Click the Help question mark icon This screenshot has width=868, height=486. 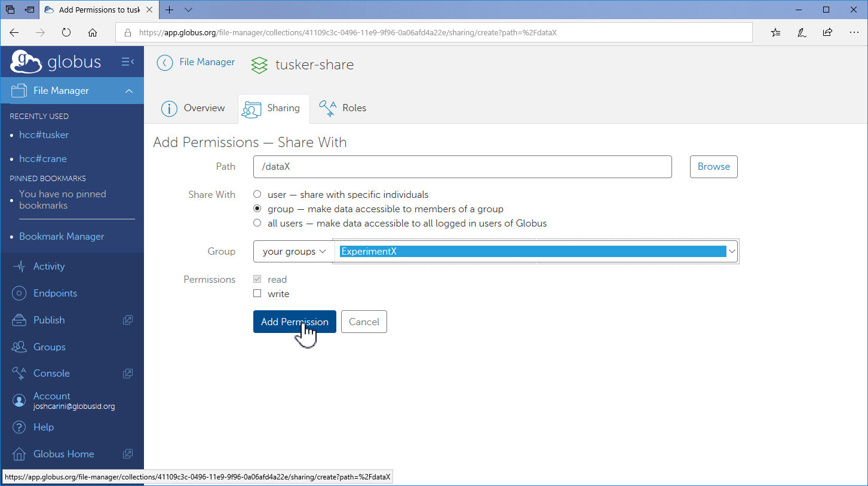click(20, 427)
